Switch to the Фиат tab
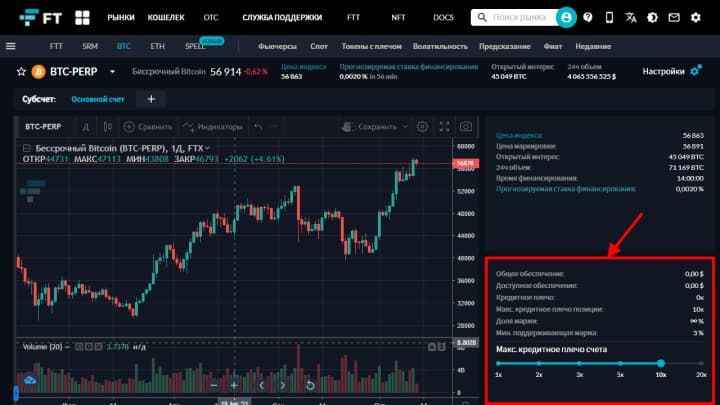The image size is (720, 405). point(553,46)
